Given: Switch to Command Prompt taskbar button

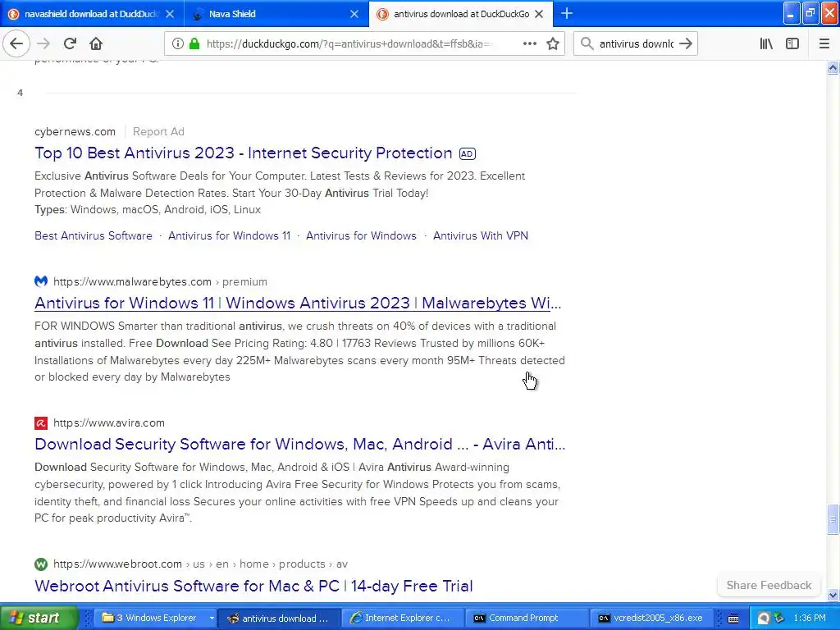Looking at the screenshot, I should [526, 618].
